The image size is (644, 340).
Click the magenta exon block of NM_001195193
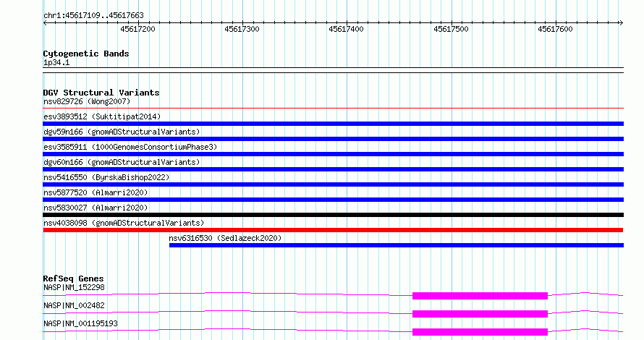point(480,332)
